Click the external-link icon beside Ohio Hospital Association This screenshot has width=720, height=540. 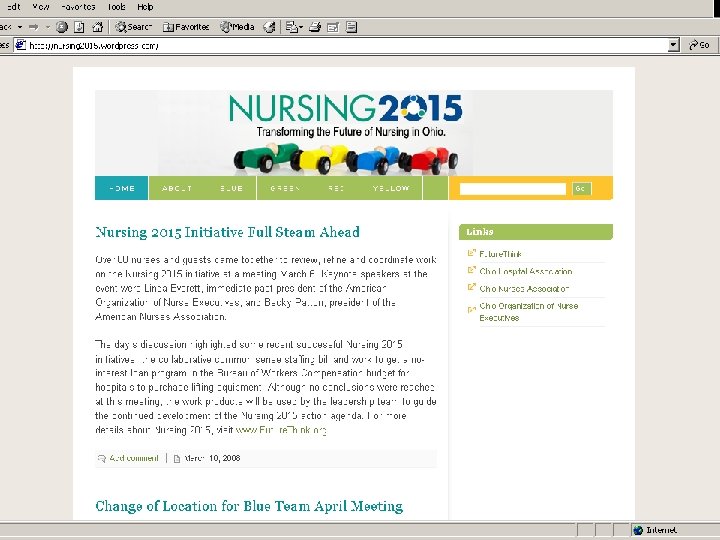click(471, 270)
